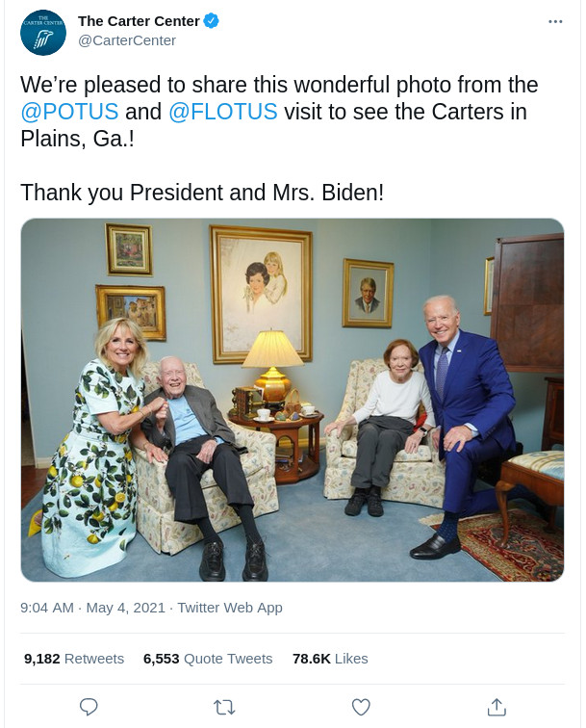This screenshot has width=586, height=728.
Task: Click the @CarterCenter handle
Action: point(126,40)
